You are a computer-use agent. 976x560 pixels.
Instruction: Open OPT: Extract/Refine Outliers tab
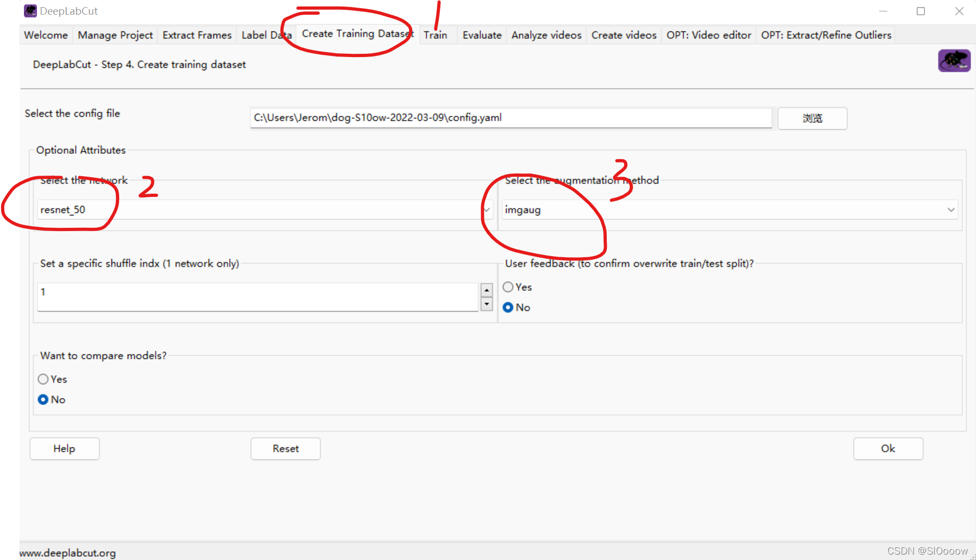point(826,35)
